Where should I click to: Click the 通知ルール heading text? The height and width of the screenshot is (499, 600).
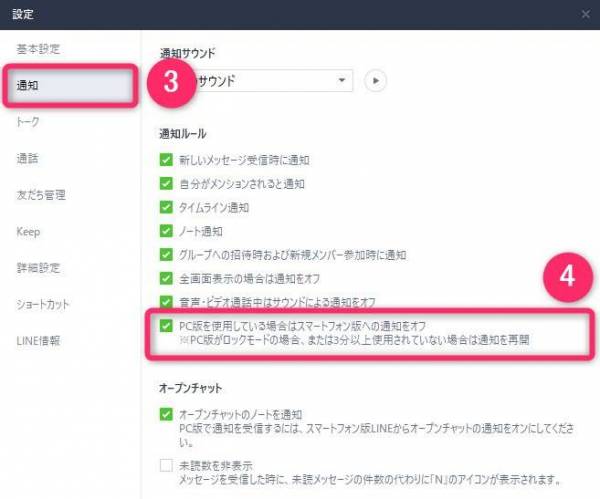183,134
